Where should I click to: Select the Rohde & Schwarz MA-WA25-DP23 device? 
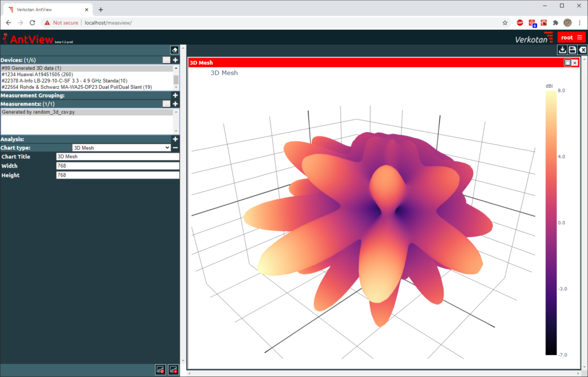[76, 87]
